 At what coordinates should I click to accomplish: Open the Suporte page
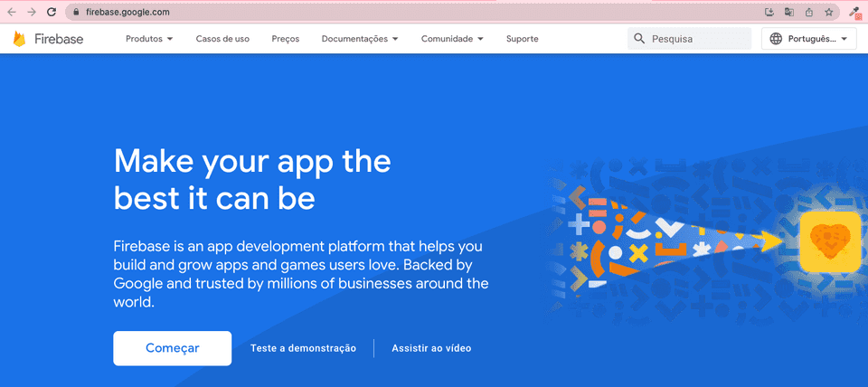pyautogui.click(x=522, y=39)
